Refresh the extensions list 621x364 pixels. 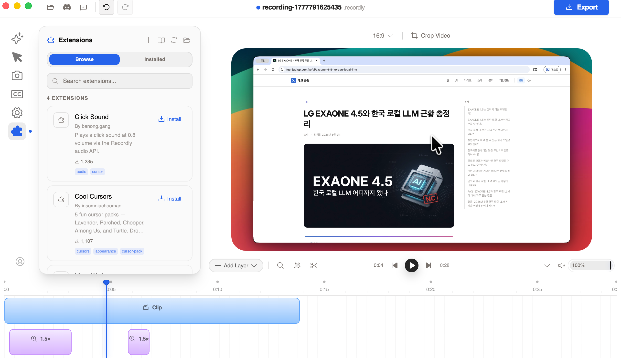click(x=174, y=40)
